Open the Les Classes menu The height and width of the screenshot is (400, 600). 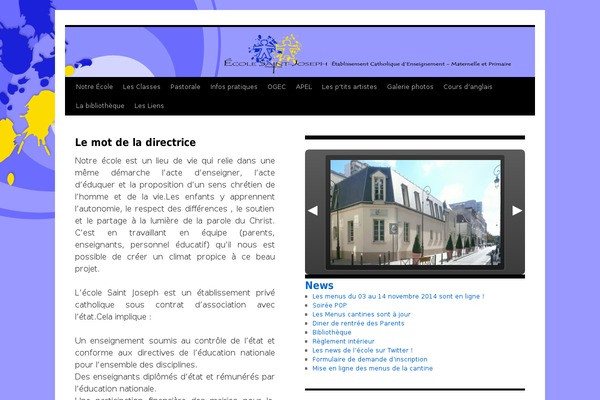tap(141, 87)
